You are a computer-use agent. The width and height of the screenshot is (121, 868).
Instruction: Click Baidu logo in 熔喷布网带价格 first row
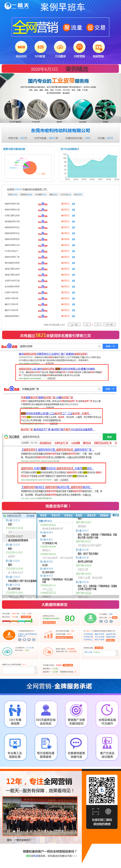point(43,204)
